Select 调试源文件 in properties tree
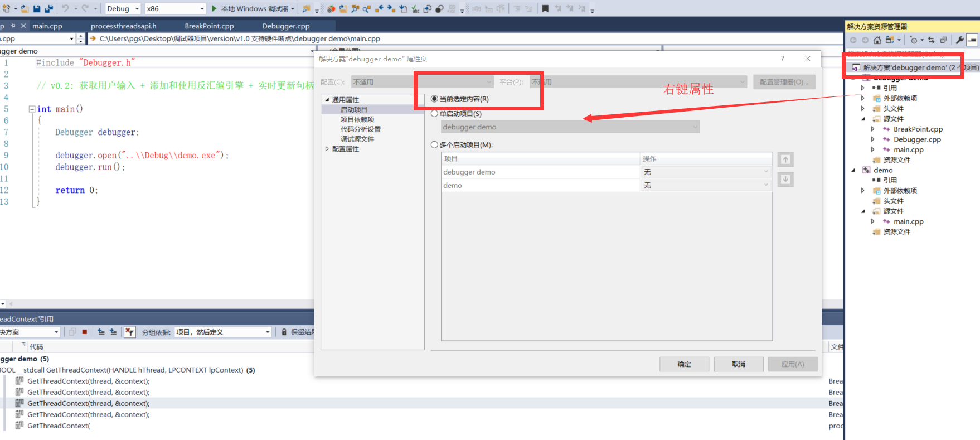980x440 pixels. 357,139
